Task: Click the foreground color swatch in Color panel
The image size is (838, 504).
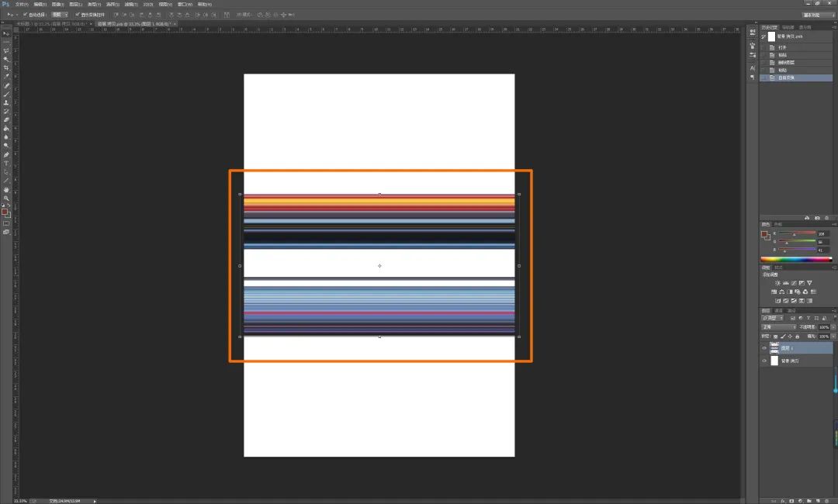Action: point(764,234)
